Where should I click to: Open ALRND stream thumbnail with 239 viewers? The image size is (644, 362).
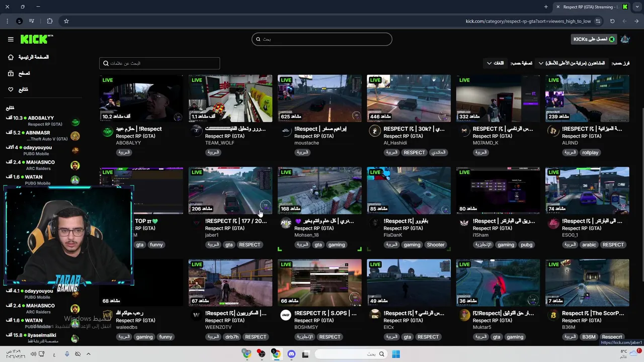coord(587,99)
